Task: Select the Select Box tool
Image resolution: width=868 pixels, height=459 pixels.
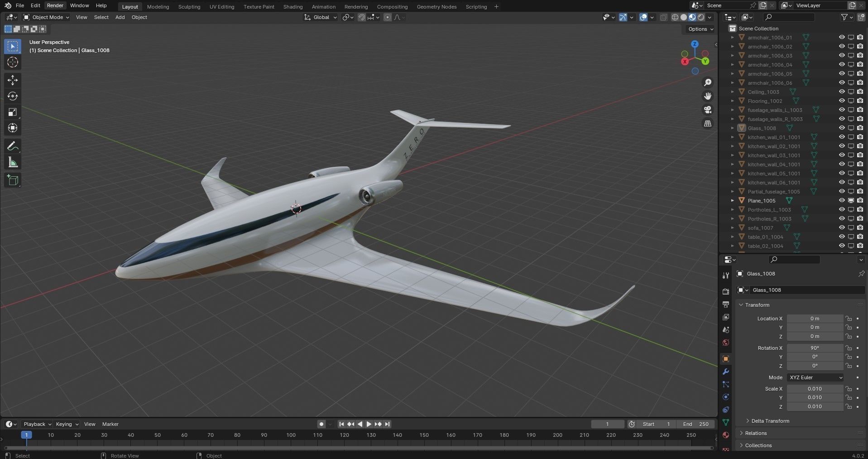Action: (x=13, y=46)
